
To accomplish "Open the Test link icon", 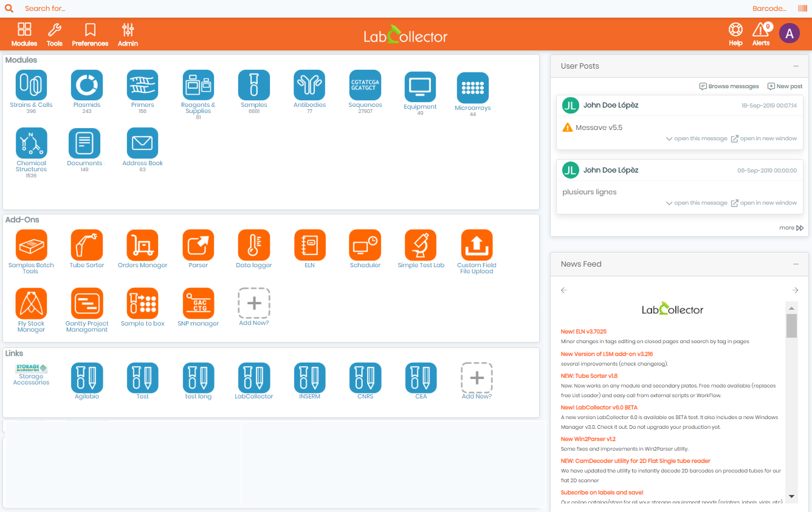I will (142, 378).
